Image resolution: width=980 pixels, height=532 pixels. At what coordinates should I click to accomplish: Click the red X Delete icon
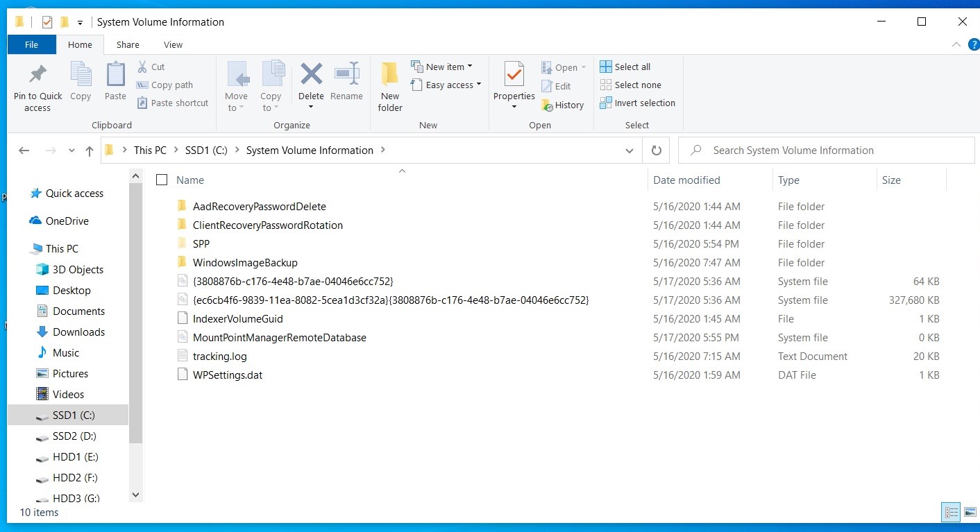pos(311,74)
